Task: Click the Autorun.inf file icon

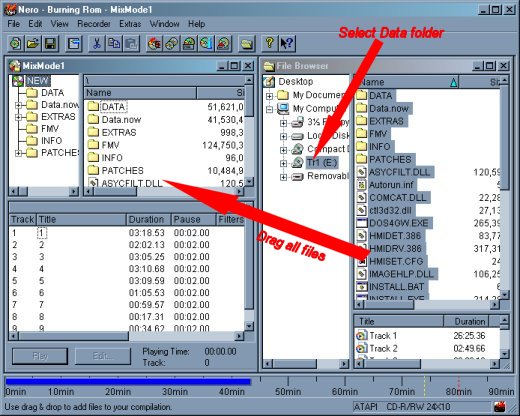Action: click(x=361, y=185)
